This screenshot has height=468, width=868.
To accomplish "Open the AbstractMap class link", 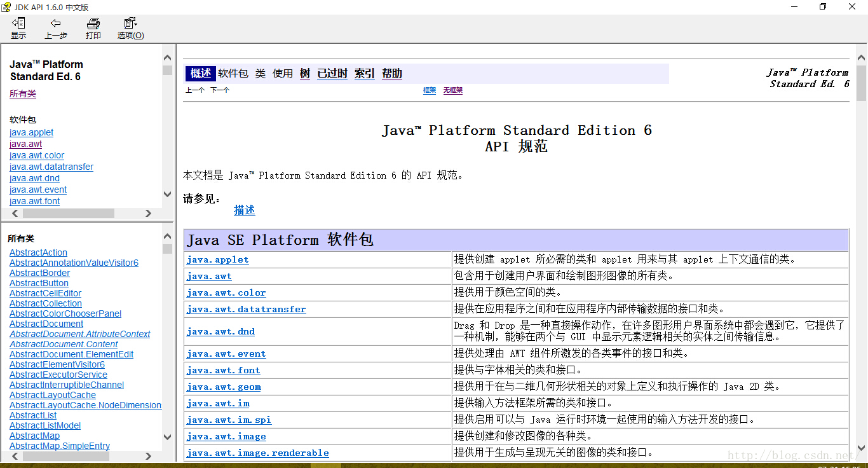I will pos(34,436).
